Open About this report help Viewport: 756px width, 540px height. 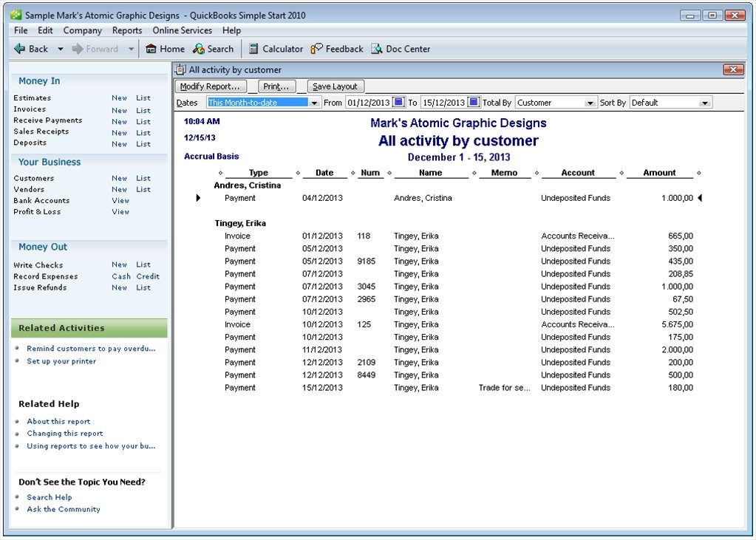[x=58, y=421]
